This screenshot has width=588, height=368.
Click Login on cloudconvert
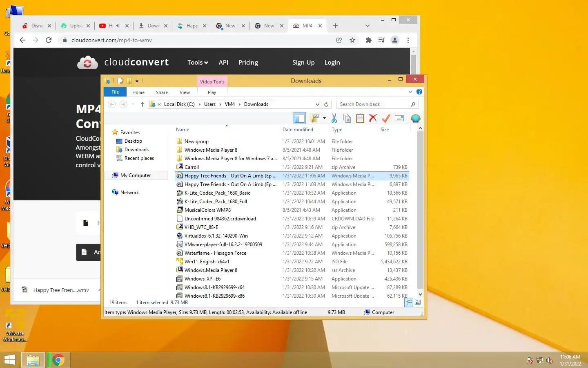pos(332,63)
